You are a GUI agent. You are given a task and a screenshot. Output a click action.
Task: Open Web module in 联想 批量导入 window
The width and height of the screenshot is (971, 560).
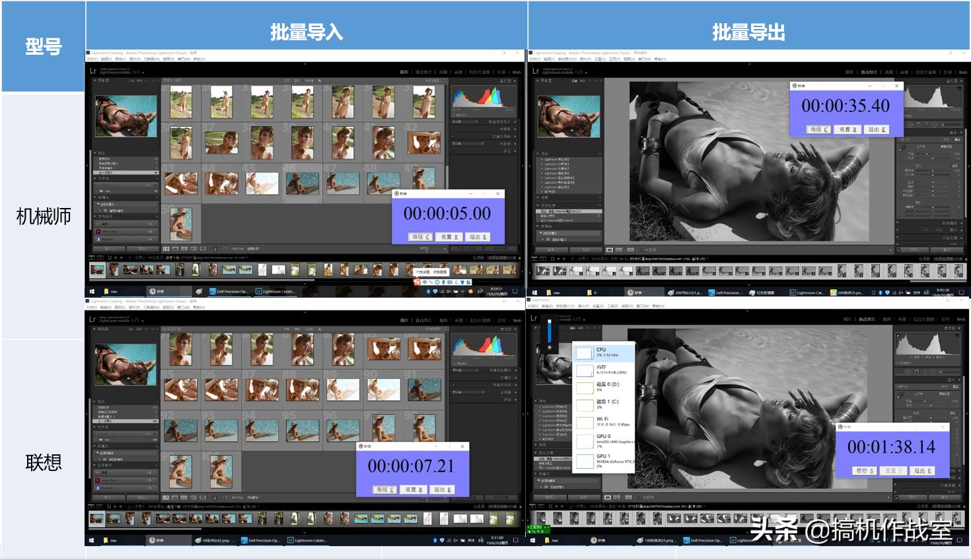point(517,320)
